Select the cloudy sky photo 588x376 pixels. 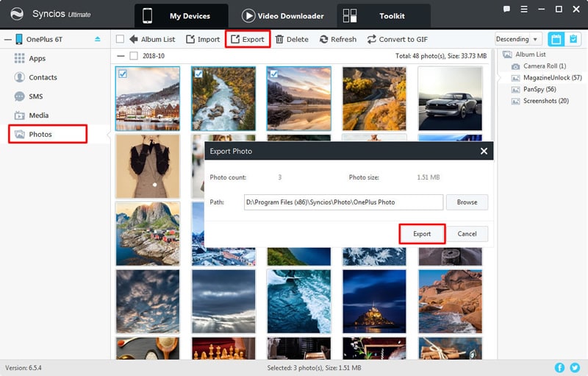tap(148, 302)
